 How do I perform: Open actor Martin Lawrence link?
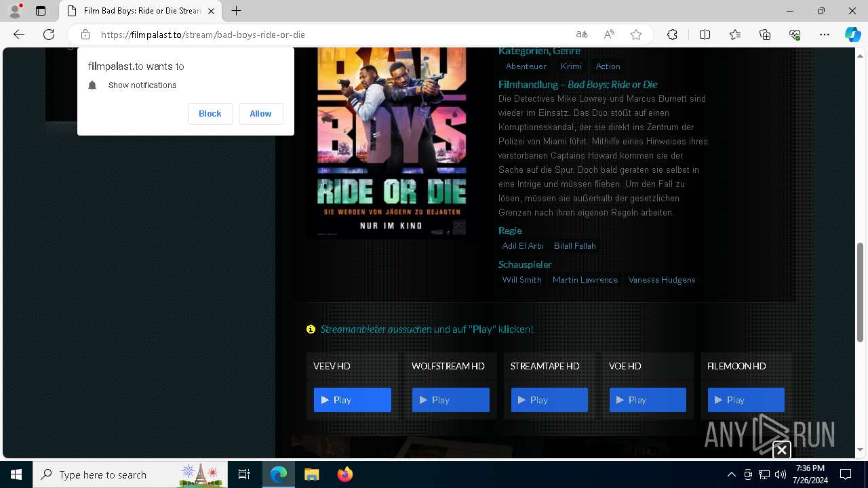click(x=585, y=280)
